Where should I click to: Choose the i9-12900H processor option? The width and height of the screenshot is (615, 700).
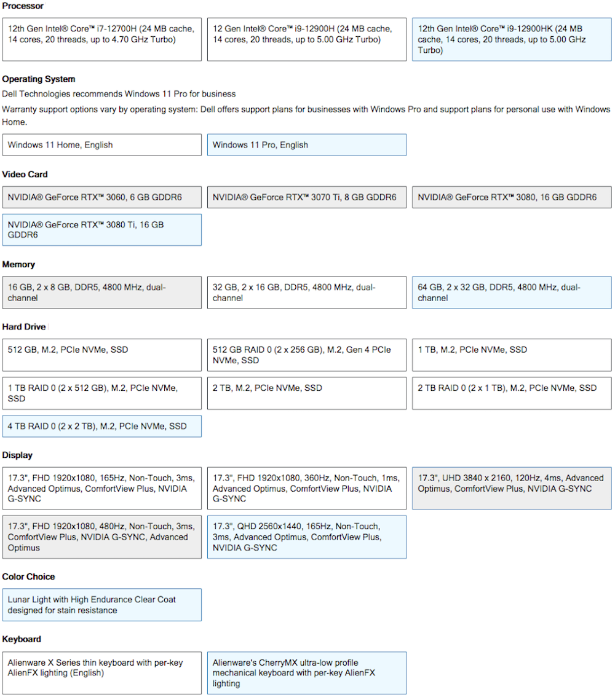tap(307, 39)
